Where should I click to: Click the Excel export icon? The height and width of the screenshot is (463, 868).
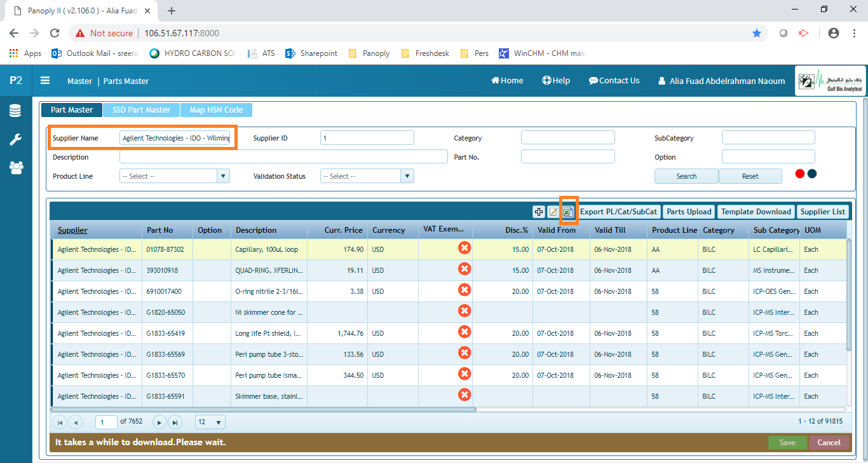coord(567,212)
